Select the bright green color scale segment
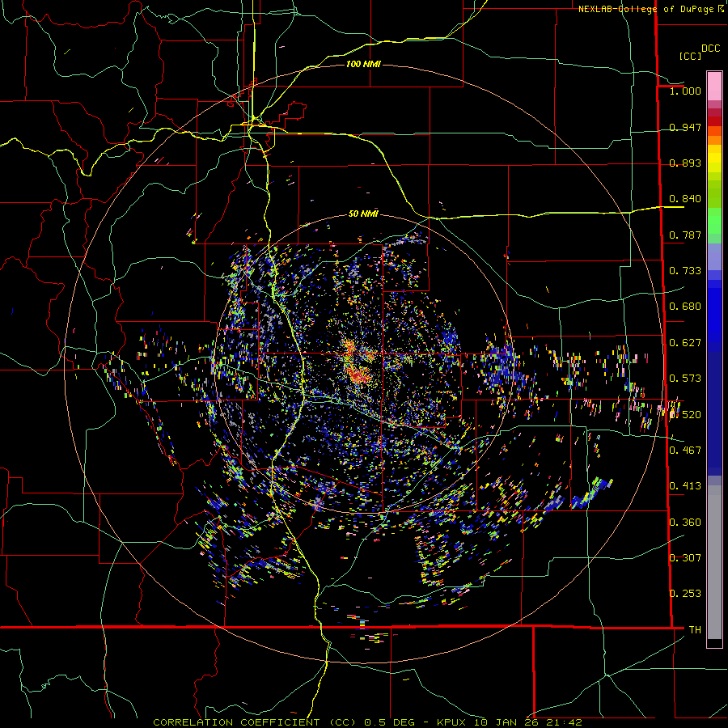This screenshot has height=728, width=728. tap(714, 221)
